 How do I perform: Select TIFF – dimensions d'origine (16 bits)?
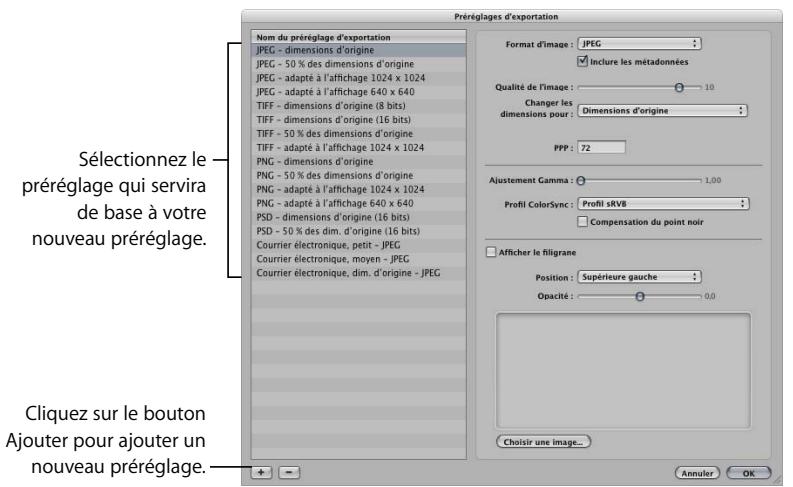pyautogui.click(x=359, y=120)
